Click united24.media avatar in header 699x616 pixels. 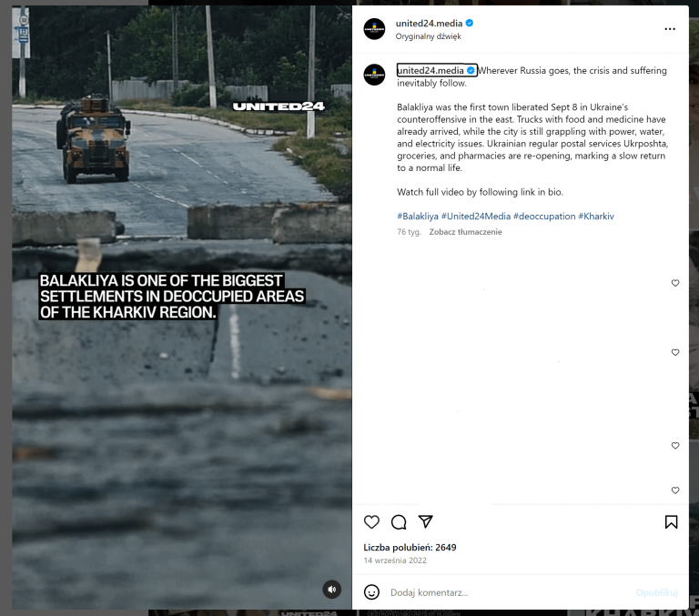[x=374, y=29]
